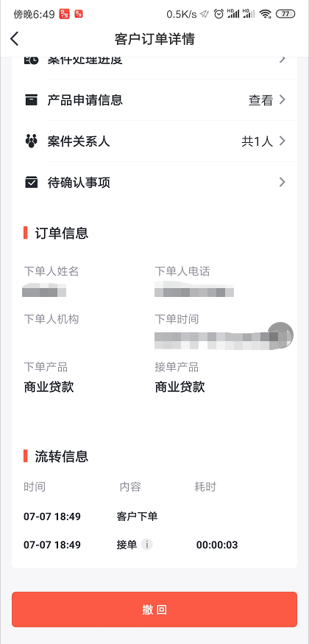Tap the alarm clock status bar icon

tap(219, 15)
